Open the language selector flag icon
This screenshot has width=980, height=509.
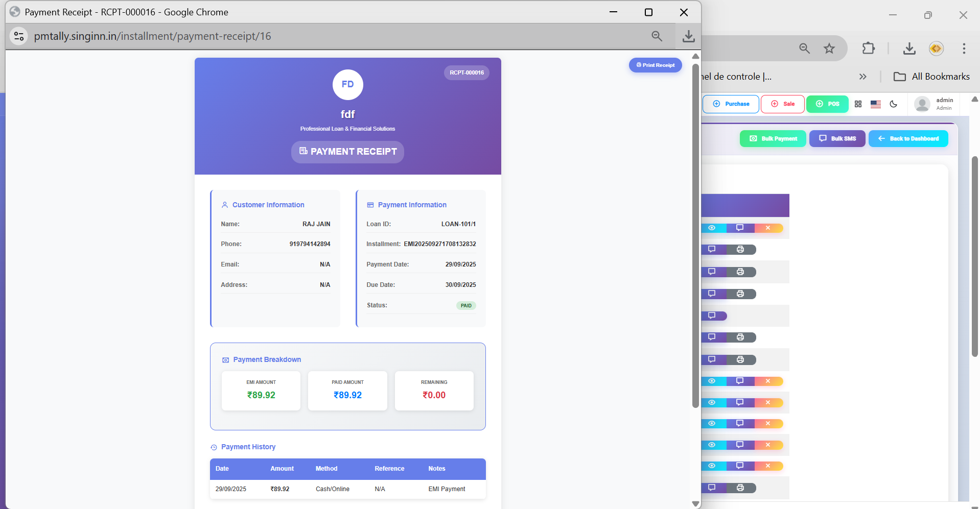(876, 104)
